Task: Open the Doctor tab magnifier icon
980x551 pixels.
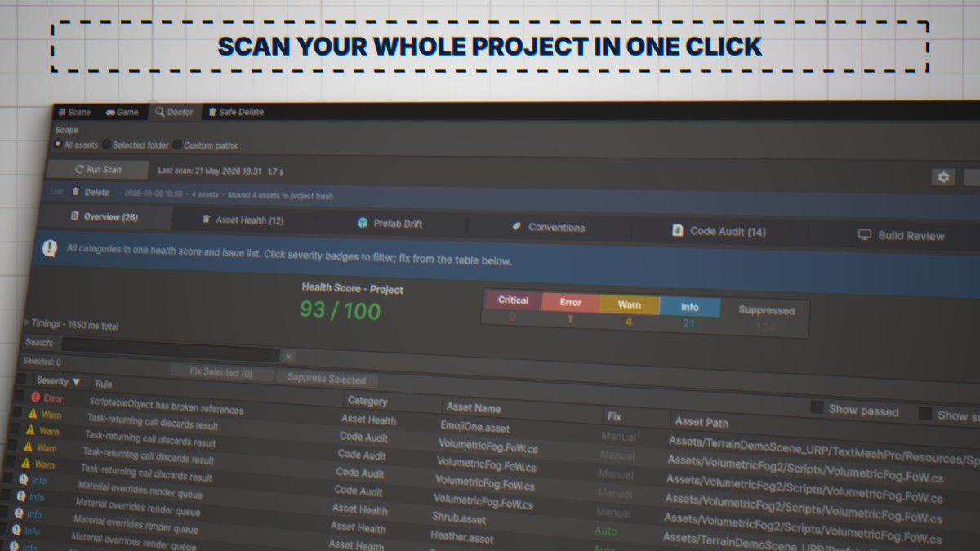Action: click(x=159, y=113)
